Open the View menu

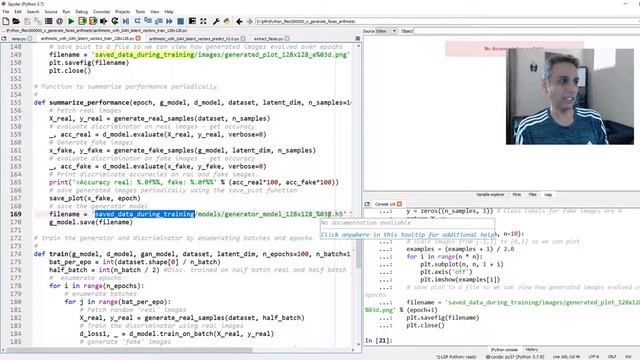(x=155, y=12)
